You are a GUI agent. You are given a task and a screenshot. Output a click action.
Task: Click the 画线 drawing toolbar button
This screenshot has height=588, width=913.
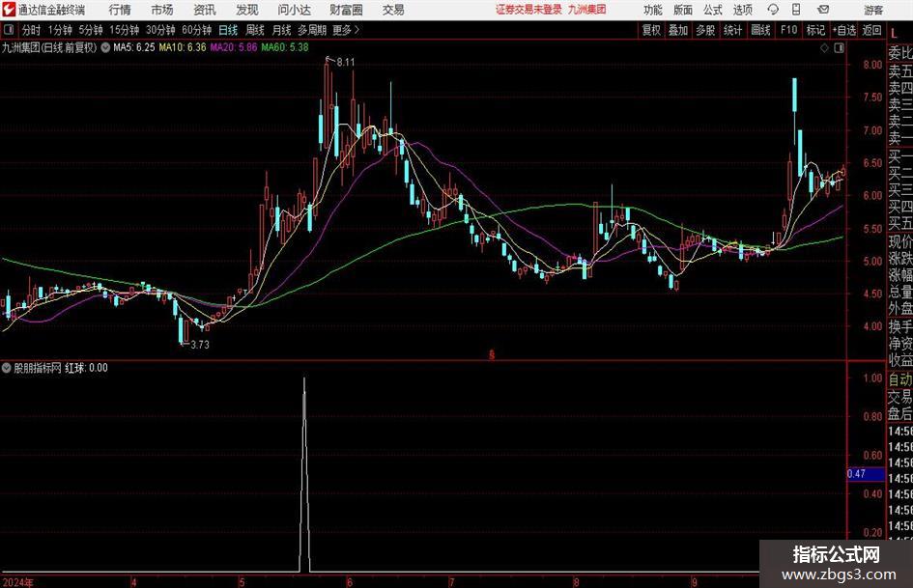pos(760,30)
